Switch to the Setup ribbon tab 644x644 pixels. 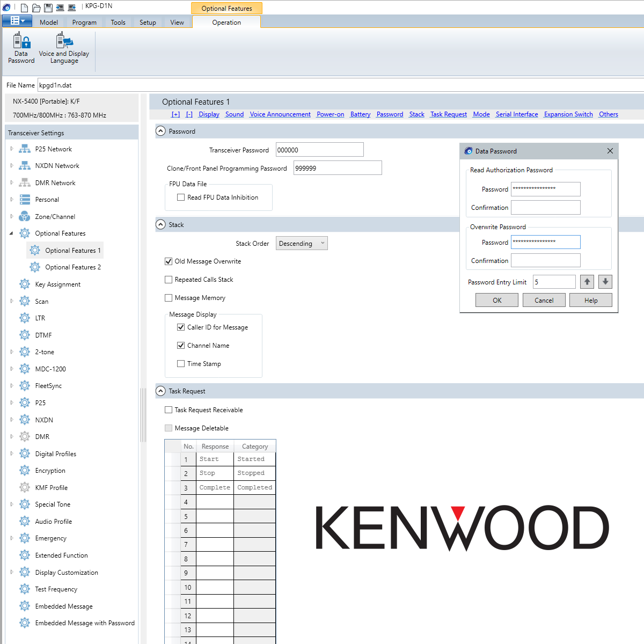[148, 23]
